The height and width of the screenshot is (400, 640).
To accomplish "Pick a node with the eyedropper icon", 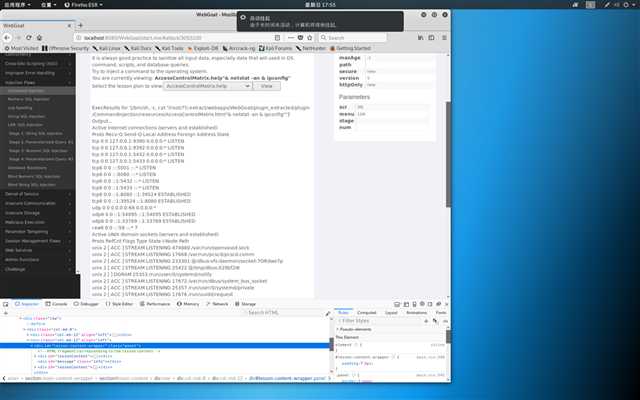I will coord(328,313).
